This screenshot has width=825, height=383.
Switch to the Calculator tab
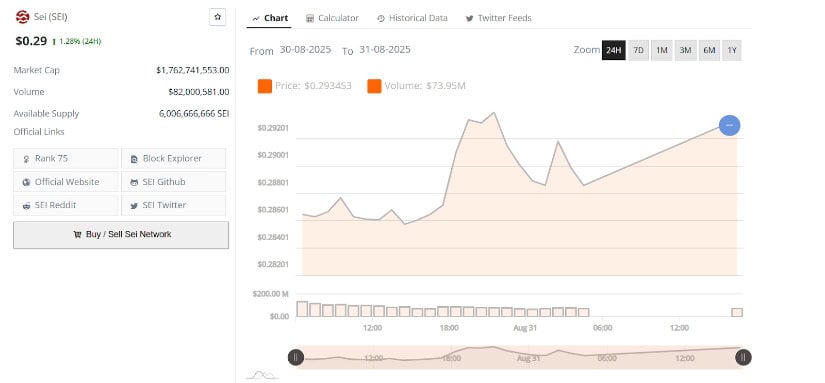pos(333,18)
